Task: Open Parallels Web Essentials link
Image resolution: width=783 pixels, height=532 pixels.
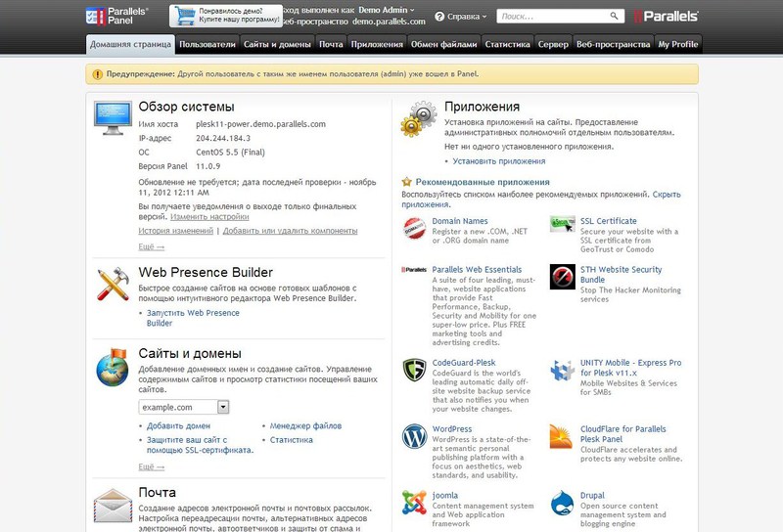Action: tap(477, 270)
